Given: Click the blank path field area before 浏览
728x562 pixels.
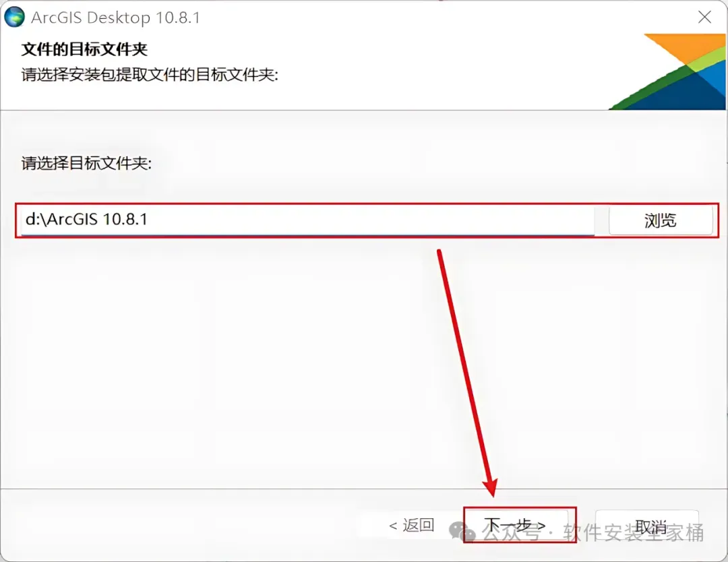Looking at the screenshot, I should [371, 220].
